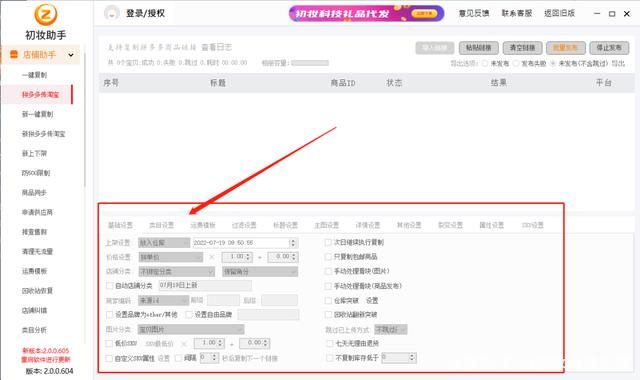Click the orange 初妆助手 logo icon
The height and width of the screenshot is (380, 640).
45,14
